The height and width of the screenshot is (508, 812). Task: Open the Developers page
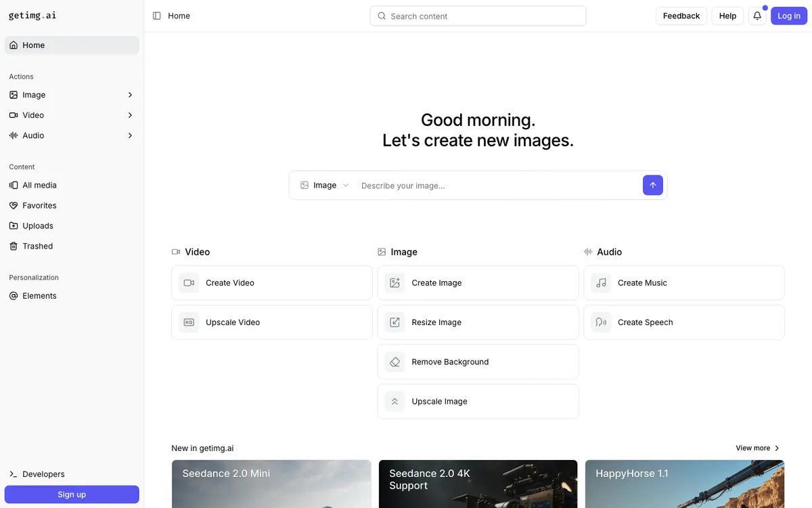[72, 474]
